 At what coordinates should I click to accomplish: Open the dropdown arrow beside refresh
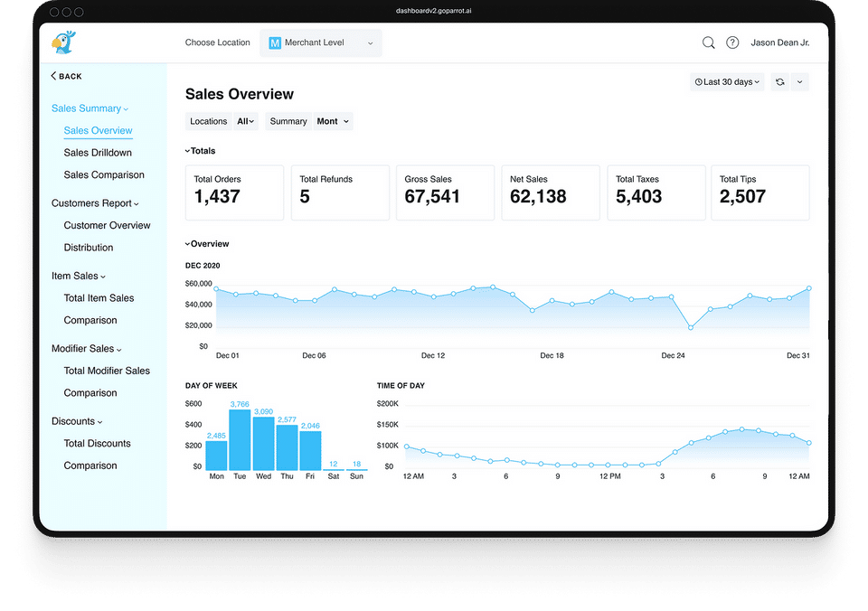[800, 82]
